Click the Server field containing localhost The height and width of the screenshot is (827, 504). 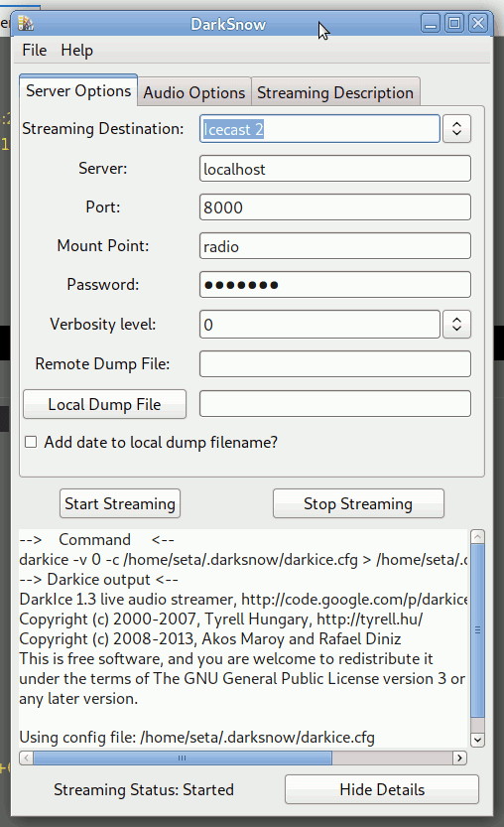[x=334, y=169]
